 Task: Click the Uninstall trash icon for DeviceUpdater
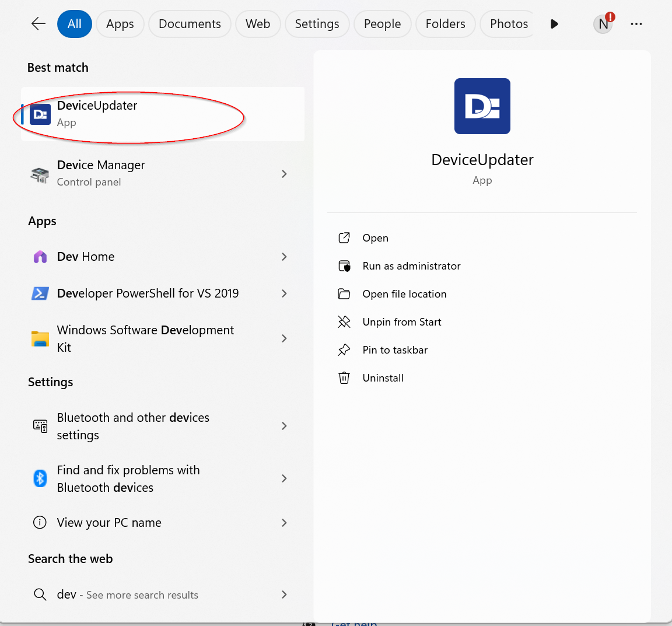coord(344,377)
